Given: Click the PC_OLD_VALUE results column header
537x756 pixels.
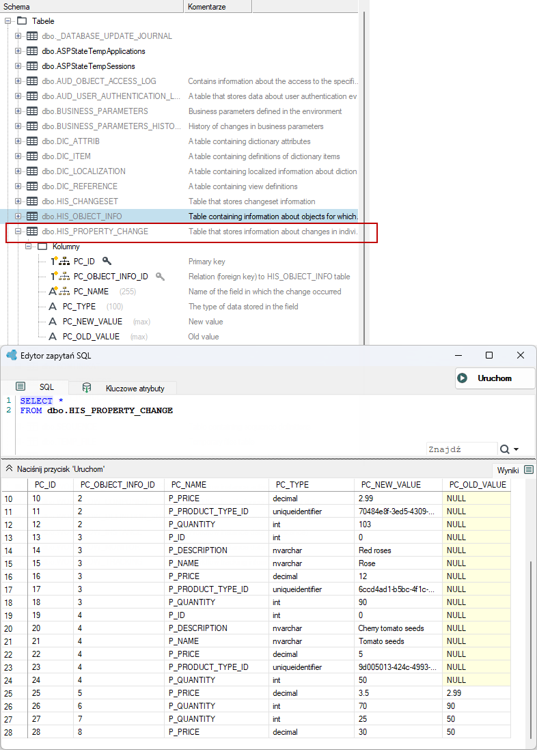Looking at the screenshot, I should [477, 485].
